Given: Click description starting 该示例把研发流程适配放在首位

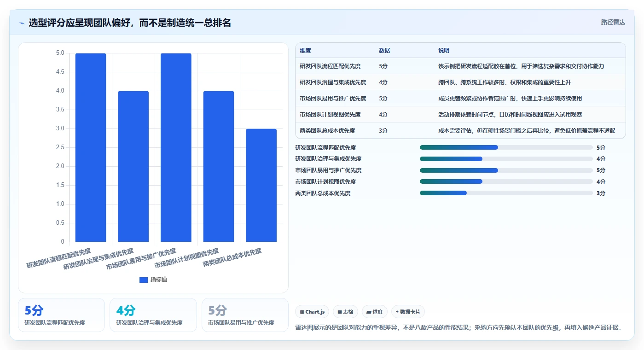Looking at the screenshot, I should coord(521,66).
